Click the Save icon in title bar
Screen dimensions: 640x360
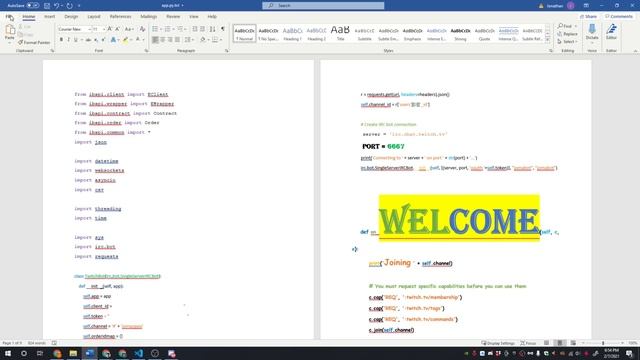(x=47, y=6)
